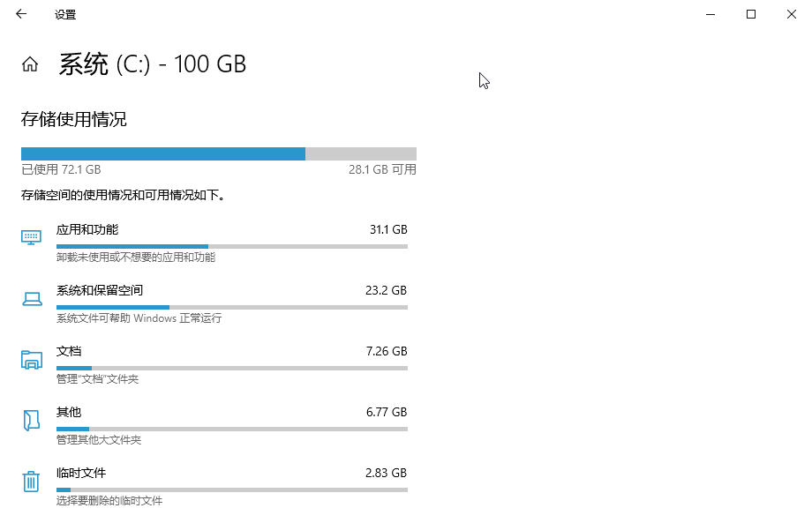812x523 pixels.
Task: Click the 系统和保留空间 laptop icon
Action: click(32, 299)
